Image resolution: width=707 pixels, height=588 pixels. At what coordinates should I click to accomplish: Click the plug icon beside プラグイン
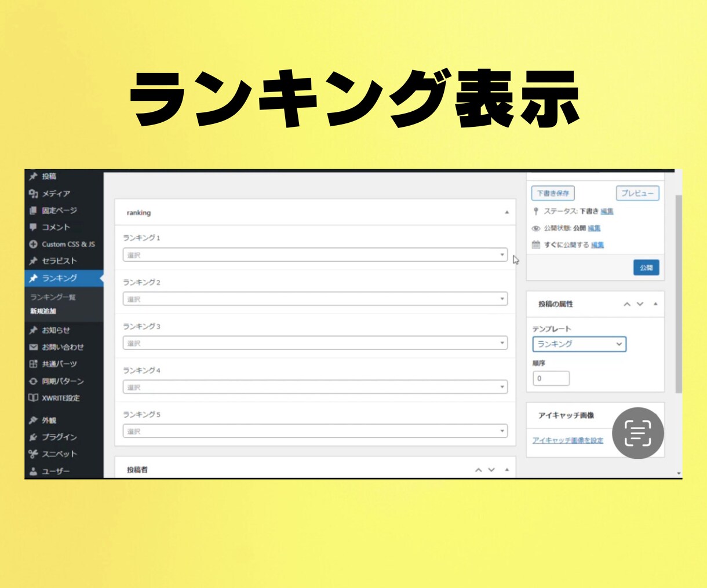tap(34, 437)
